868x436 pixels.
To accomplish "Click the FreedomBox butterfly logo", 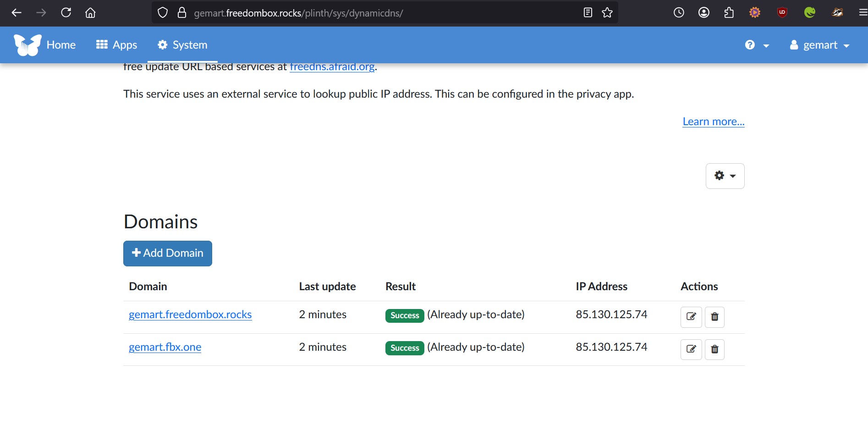I will (x=27, y=45).
